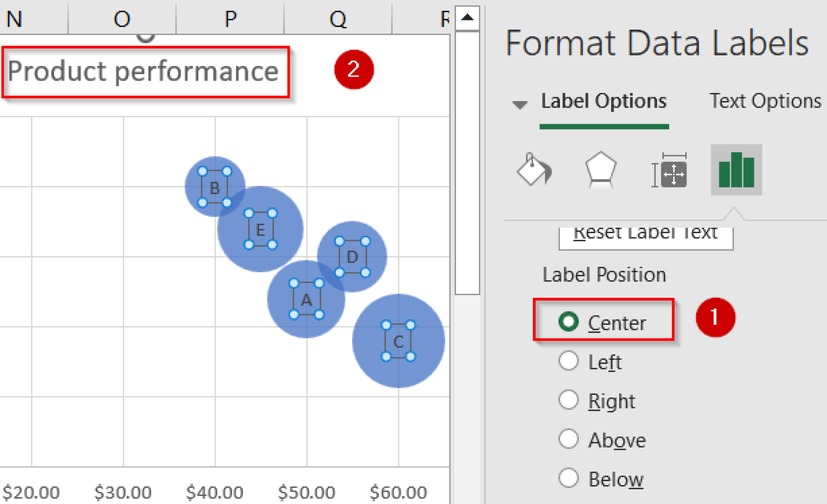Enable the Center label position
Image resolution: width=827 pixels, height=504 pixels.
(569, 322)
